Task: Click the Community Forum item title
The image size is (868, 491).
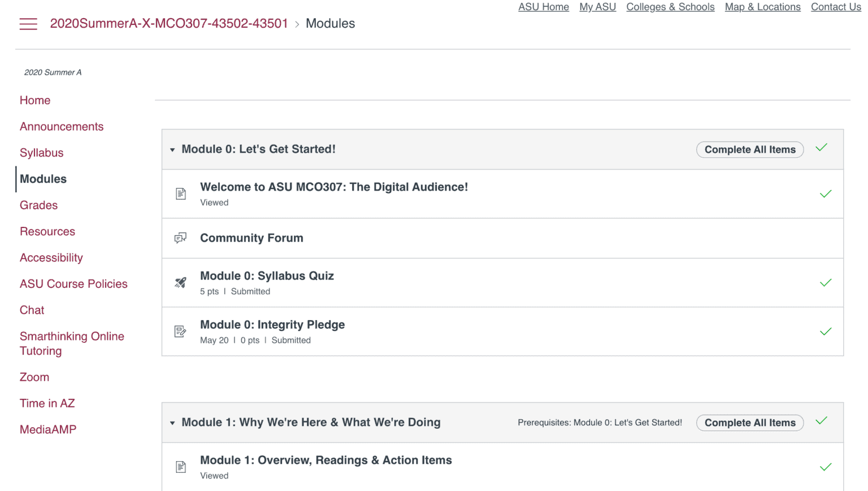Action: coord(251,238)
